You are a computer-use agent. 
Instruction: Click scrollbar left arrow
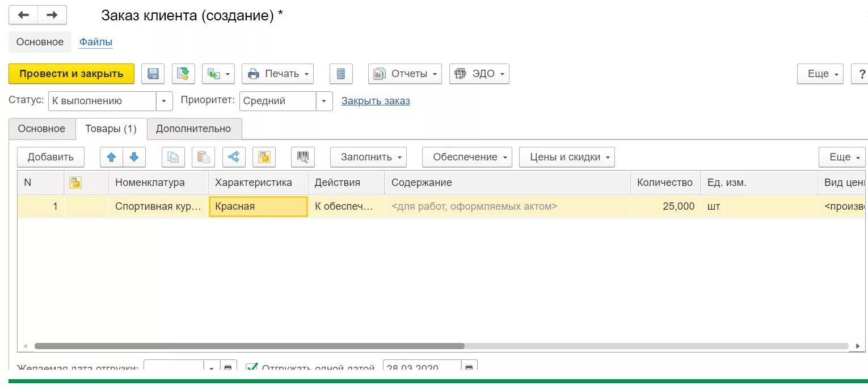24,346
